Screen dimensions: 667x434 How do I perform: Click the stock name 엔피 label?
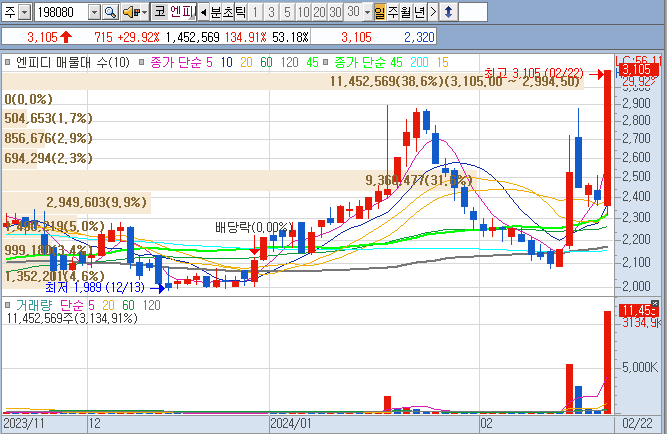(183, 11)
